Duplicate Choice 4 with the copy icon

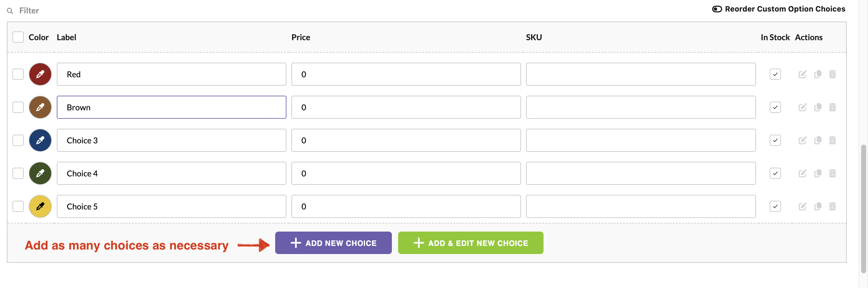click(x=817, y=173)
